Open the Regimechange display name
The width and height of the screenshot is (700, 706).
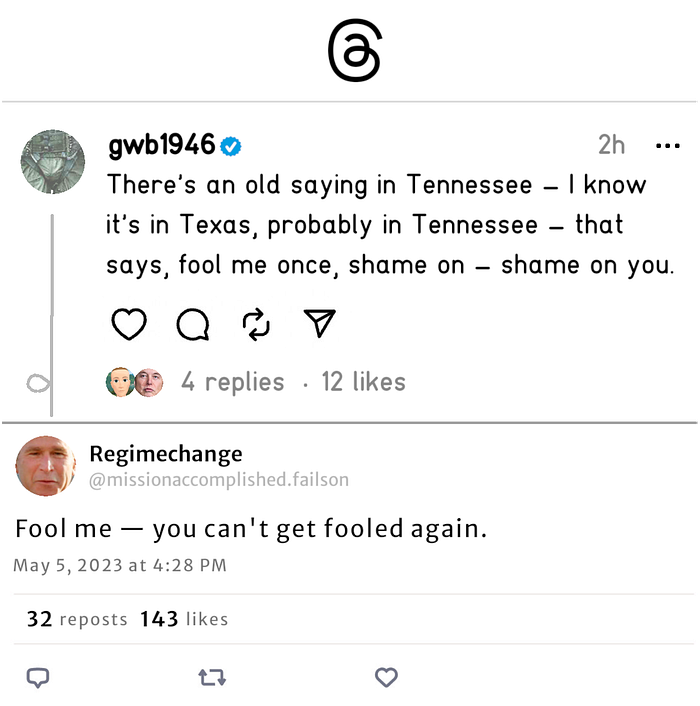pos(166,454)
